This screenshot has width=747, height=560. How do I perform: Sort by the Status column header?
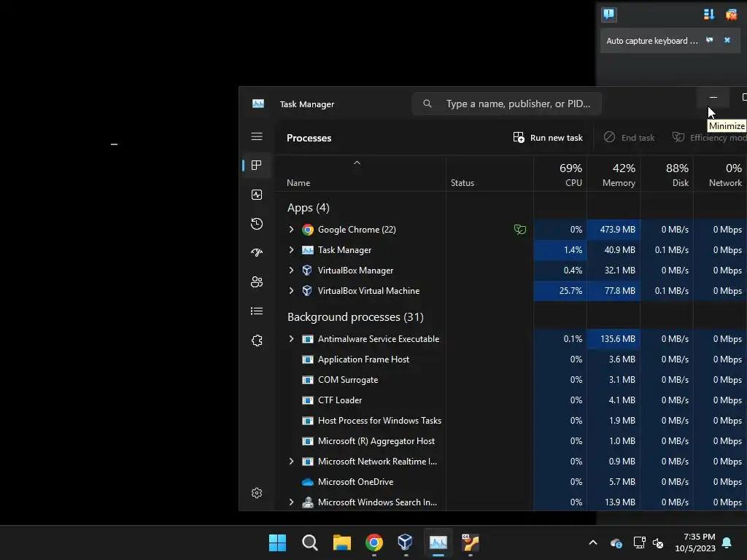click(462, 183)
